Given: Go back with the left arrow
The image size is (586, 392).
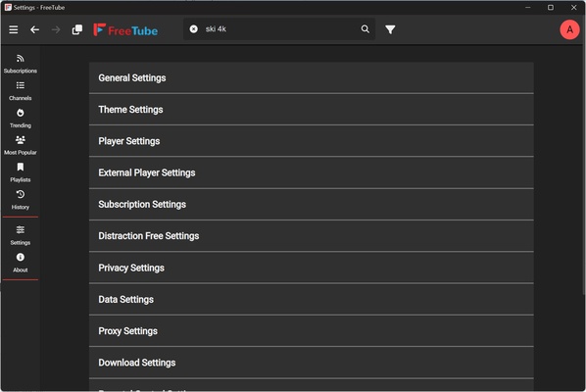Looking at the screenshot, I should (34, 29).
